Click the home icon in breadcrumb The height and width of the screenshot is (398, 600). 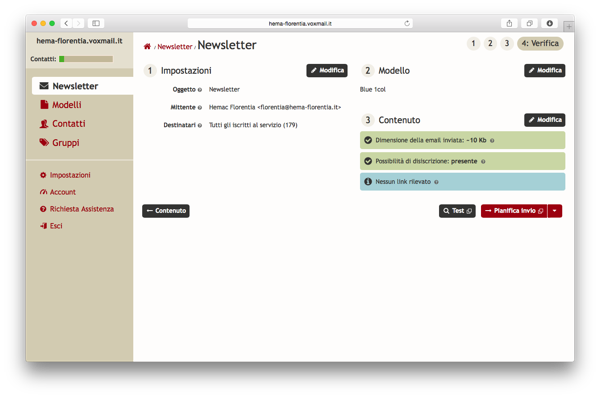click(147, 46)
